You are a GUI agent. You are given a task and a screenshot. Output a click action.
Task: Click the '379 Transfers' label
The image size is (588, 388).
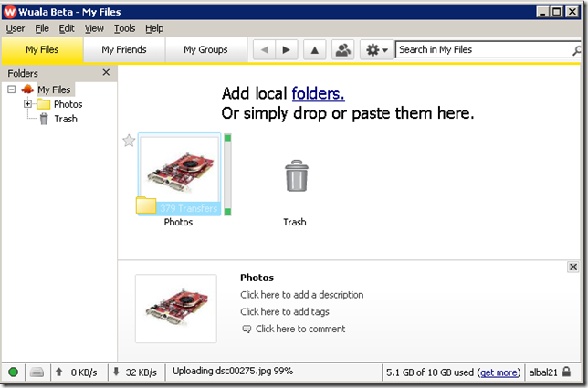click(x=189, y=208)
